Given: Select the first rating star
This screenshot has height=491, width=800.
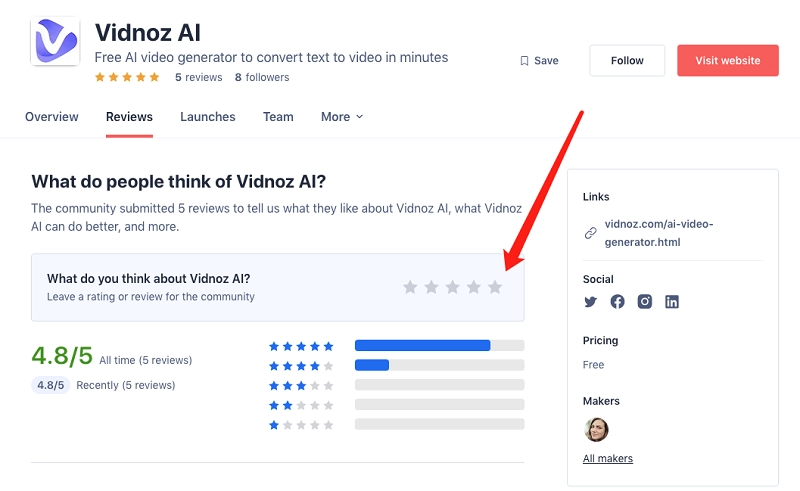Looking at the screenshot, I should (410, 287).
